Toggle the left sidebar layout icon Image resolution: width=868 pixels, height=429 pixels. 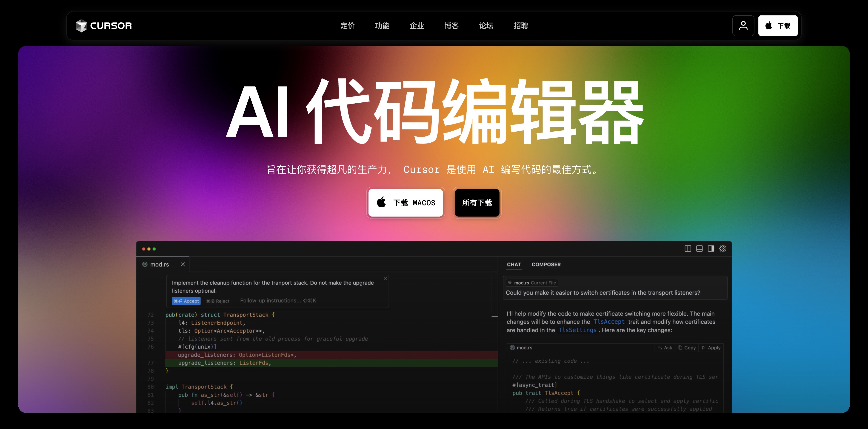point(688,248)
